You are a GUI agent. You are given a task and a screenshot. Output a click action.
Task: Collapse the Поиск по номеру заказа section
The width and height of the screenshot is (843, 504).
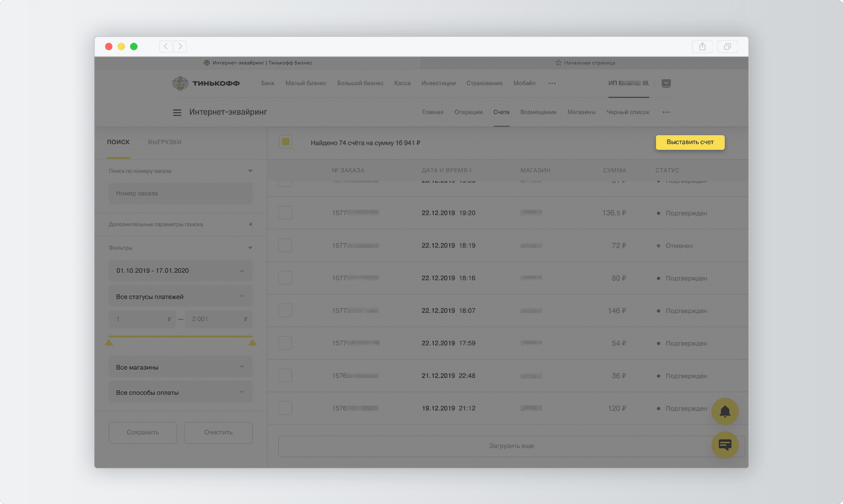click(x=251, y=171)
